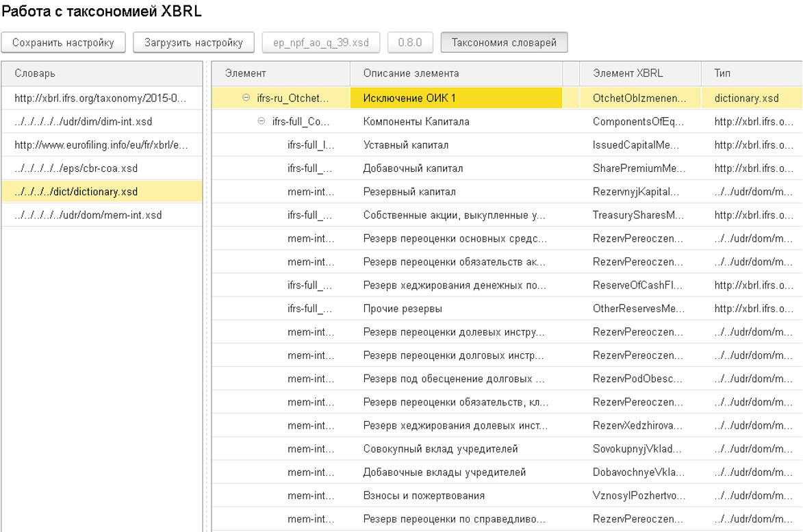The height and width of the screenshot is (532, 803).
Task: Collapse the ifrs-full_Co tree node
Action: click(x=261, y=122)
